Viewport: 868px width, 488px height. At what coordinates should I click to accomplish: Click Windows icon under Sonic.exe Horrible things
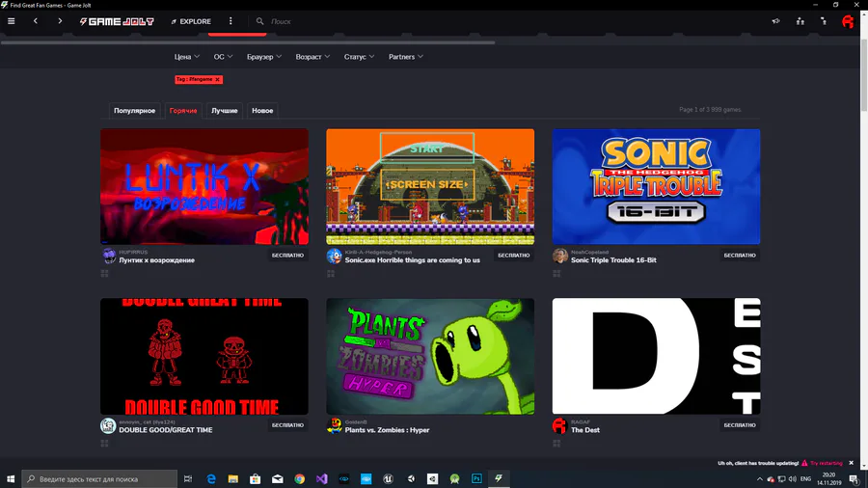(x=331, y=273)
